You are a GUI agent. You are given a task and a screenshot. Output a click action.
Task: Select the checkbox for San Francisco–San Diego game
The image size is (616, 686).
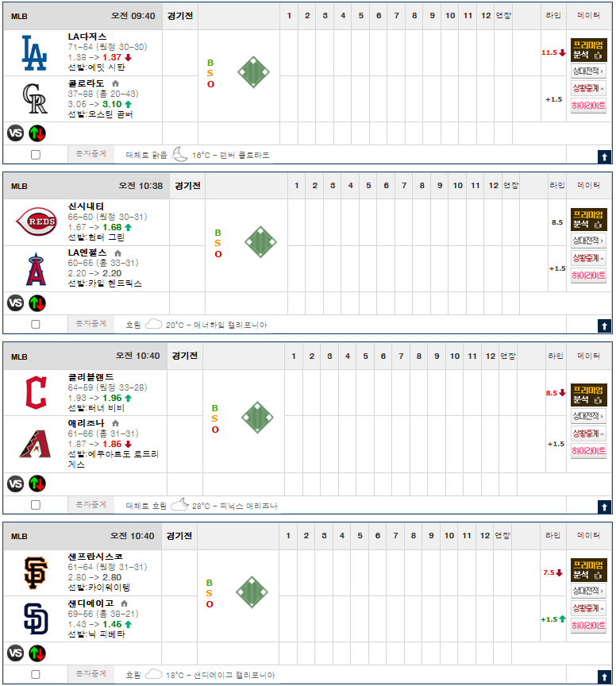click(x=36, y=674)
